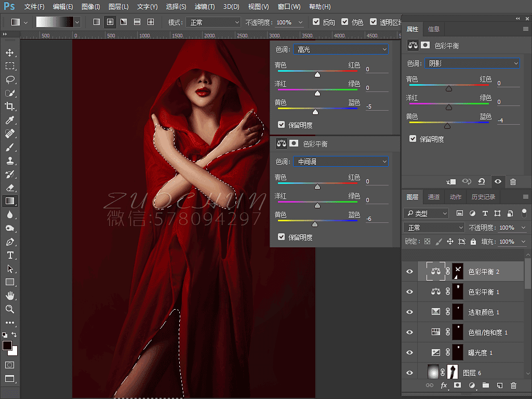
Task: Click the 黄色-蓝色 slider in Properties panel
Action: click(447, 125)
